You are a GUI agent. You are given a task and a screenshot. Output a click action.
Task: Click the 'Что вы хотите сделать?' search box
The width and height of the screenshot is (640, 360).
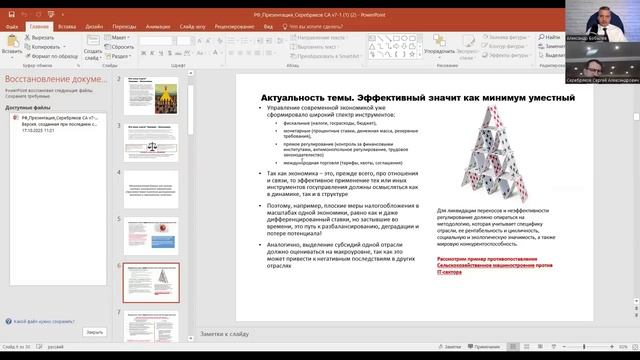pos(313,27)
